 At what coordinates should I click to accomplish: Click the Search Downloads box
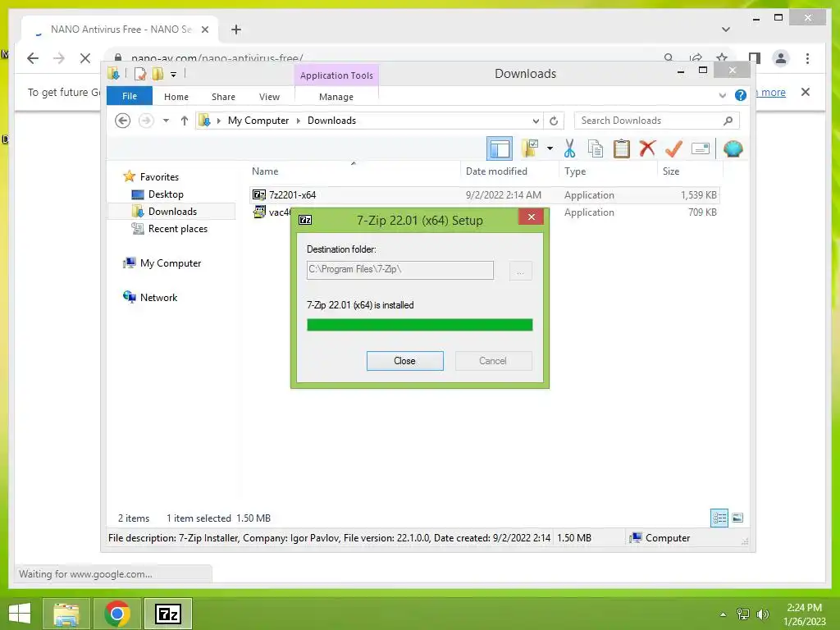(656, 121)
